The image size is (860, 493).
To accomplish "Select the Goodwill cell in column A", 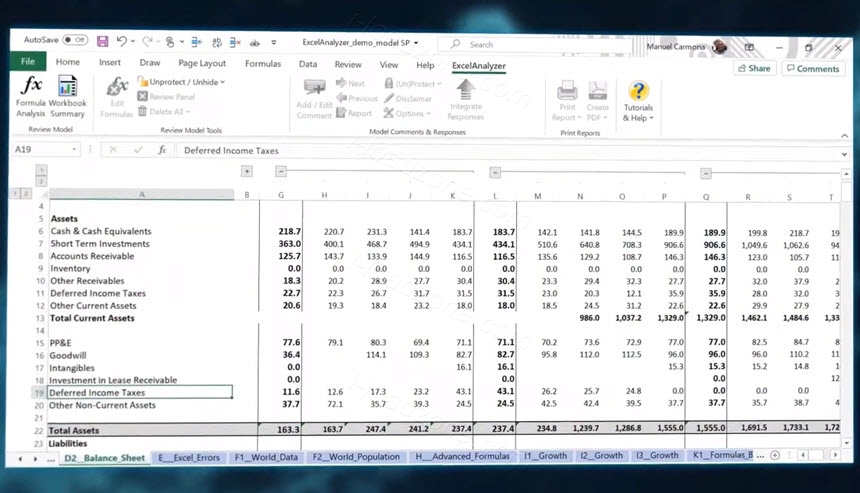I will point(140,355).
